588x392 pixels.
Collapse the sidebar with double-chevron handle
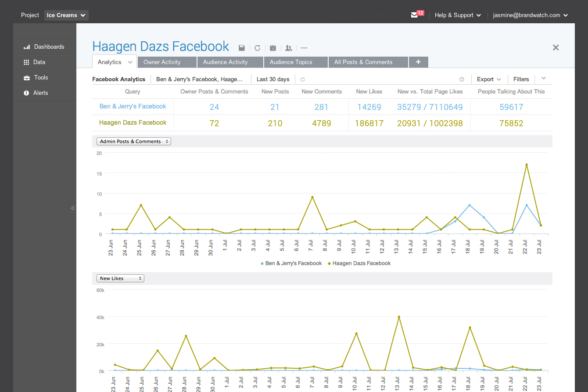(72, 208)
